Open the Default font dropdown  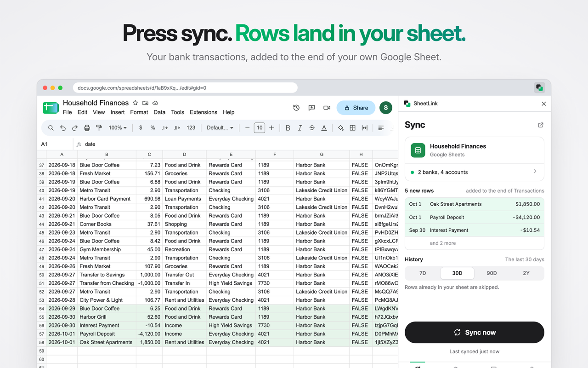tap(220, 128)
